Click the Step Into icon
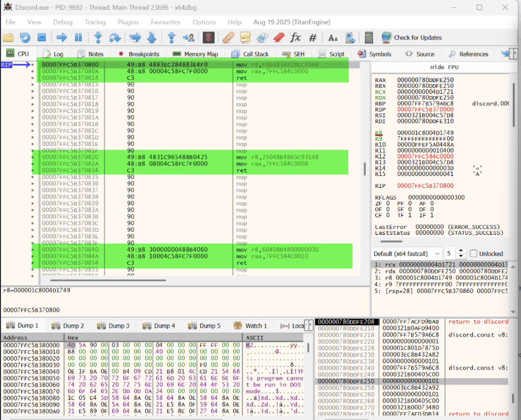 (98, 38)
